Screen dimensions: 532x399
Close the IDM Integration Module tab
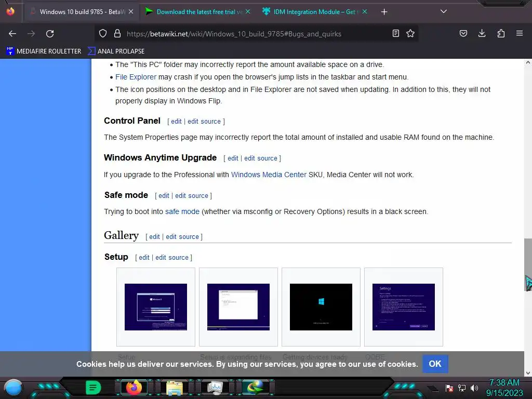click(365, 12)
